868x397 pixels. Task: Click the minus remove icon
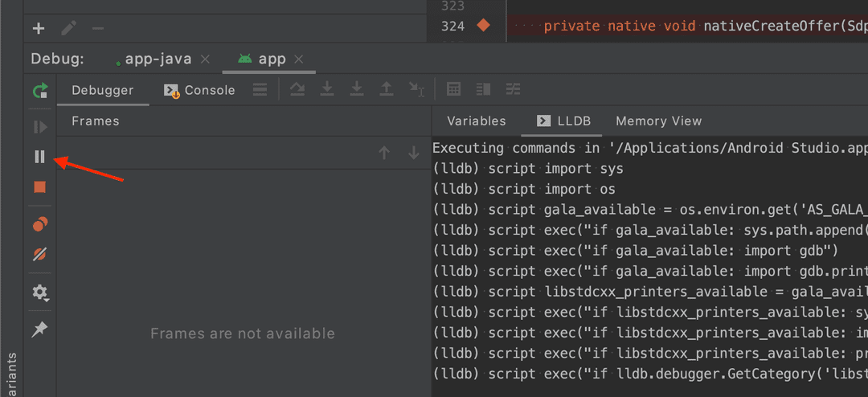[x=98, y=28]
